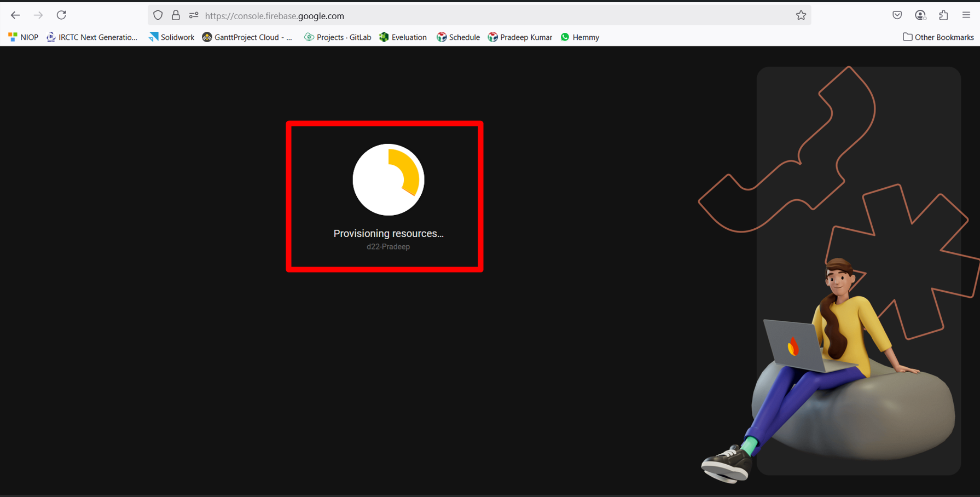Click the 'd22-Pradeep' project name text
This screenshot has width=980, height=497.
pos(388,247)
